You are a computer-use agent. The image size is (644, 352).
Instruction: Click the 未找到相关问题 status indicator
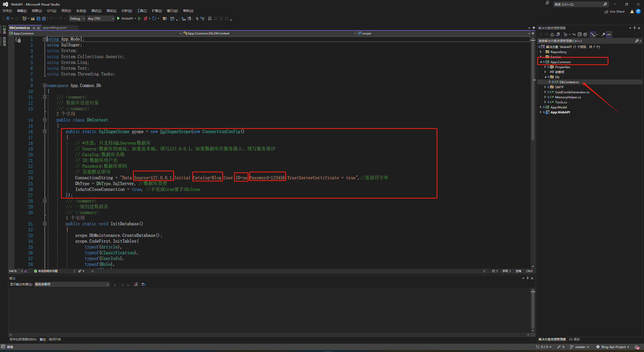(x=46, y=271)
